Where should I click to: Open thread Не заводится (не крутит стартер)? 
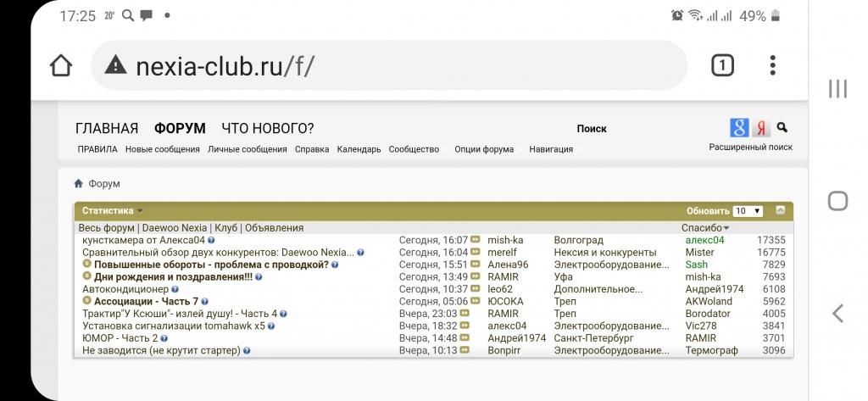point(161,350)
